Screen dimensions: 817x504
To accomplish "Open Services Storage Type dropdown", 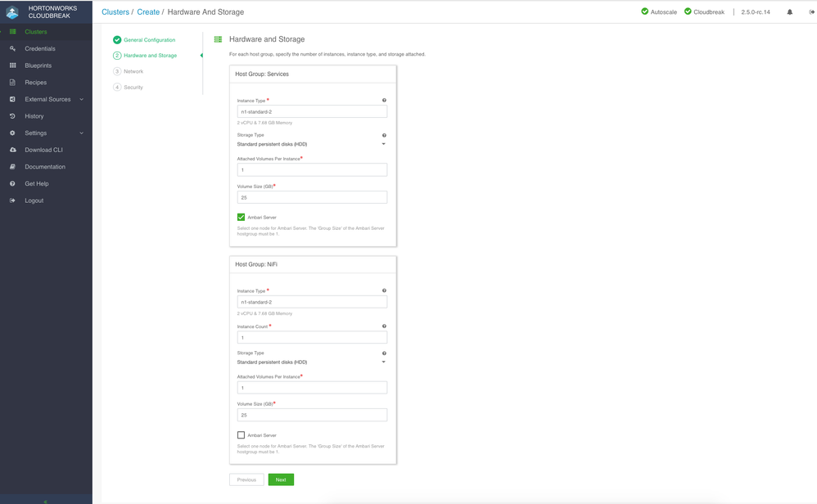I will tap(311, 144).
